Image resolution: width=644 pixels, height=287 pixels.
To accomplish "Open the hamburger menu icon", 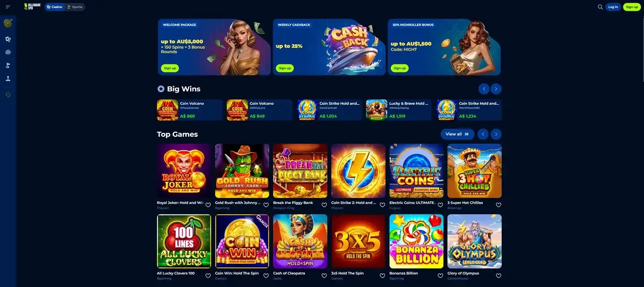I will pyautogui.click(x=8, y=7).
